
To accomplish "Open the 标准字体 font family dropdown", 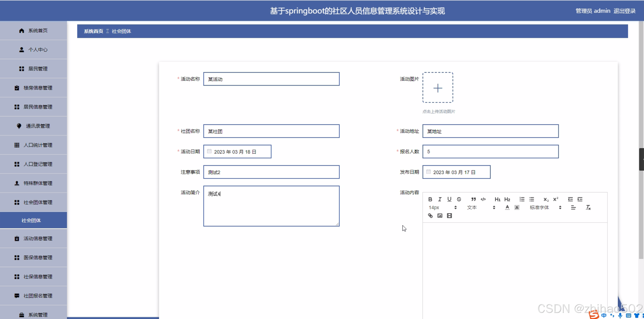I will (x=545, y=207).
